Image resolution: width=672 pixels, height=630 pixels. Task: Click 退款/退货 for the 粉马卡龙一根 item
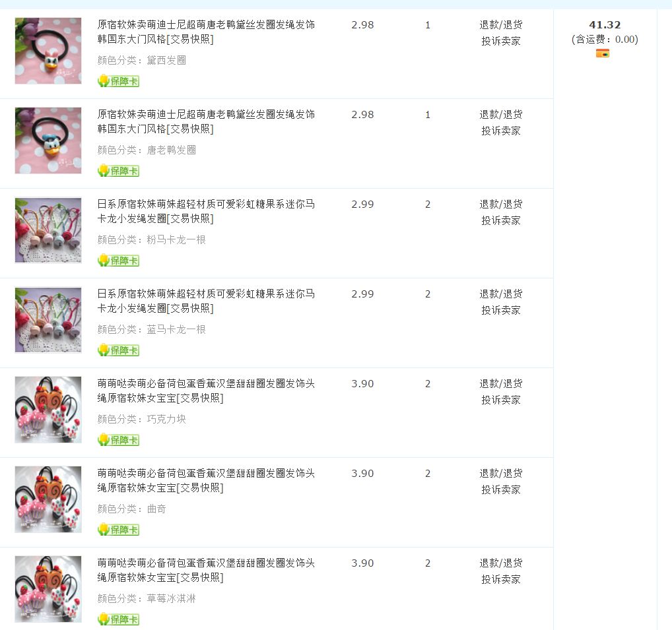pos(500,205)
